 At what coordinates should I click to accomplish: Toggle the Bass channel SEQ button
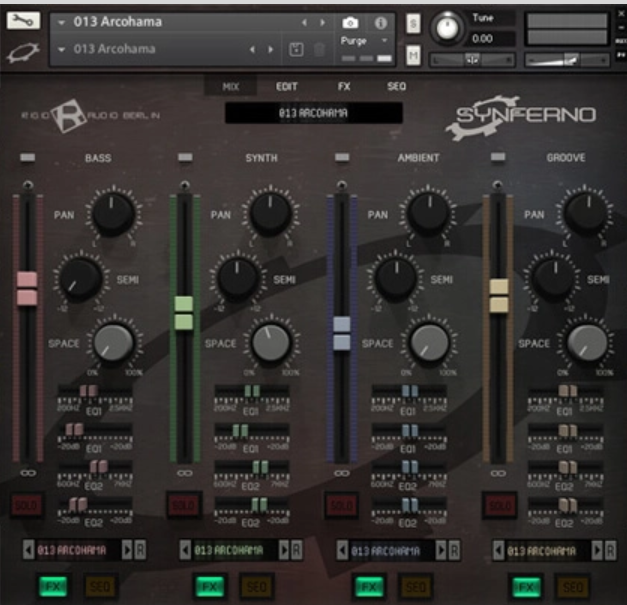(x=100, y=587)
